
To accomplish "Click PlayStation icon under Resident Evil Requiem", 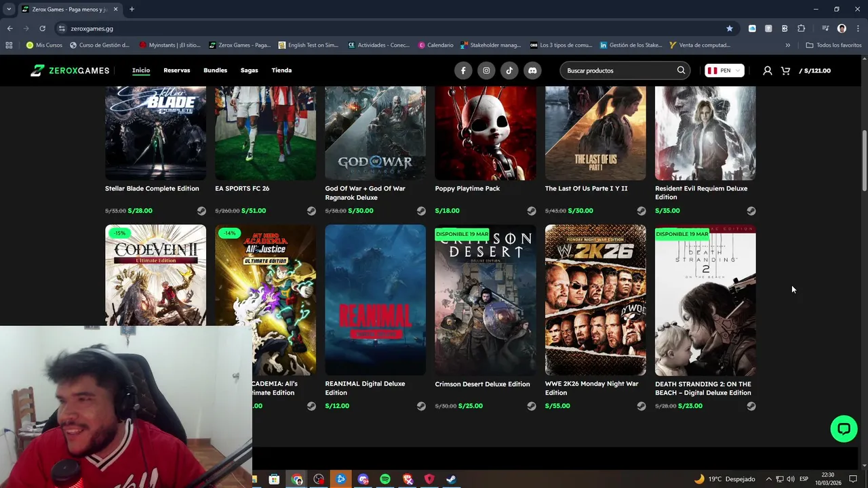I will click(751, 211).
